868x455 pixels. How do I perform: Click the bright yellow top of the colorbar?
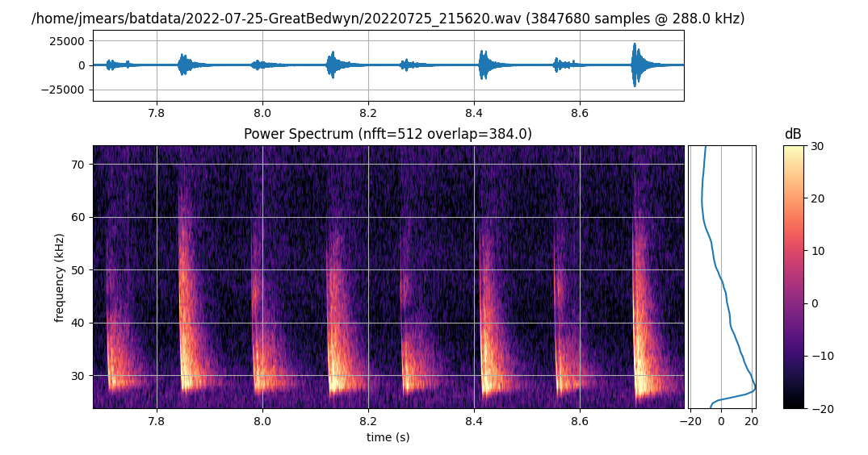pyautogui.click(x=793, y=149)
